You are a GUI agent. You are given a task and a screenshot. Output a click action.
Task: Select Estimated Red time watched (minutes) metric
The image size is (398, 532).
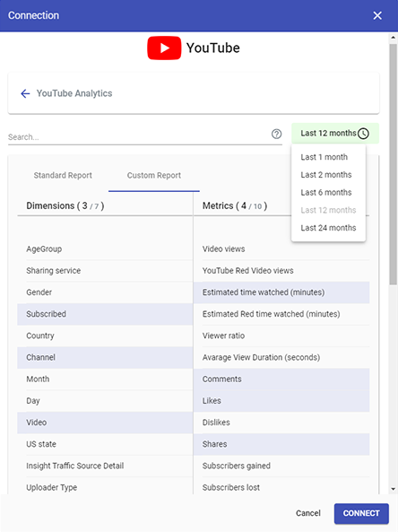point(281,314)
